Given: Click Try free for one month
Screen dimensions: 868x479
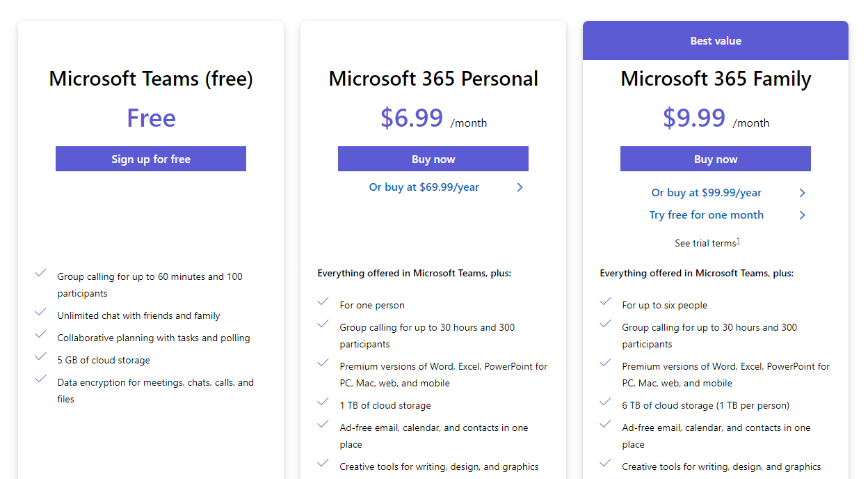Looking at the screenshot, I should 707,215.
